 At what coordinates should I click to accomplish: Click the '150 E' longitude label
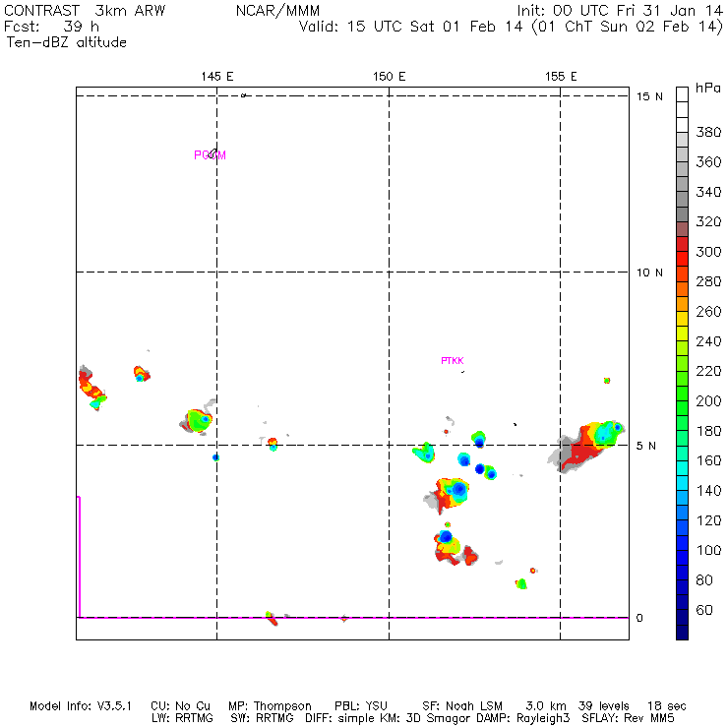pos(389,77)
